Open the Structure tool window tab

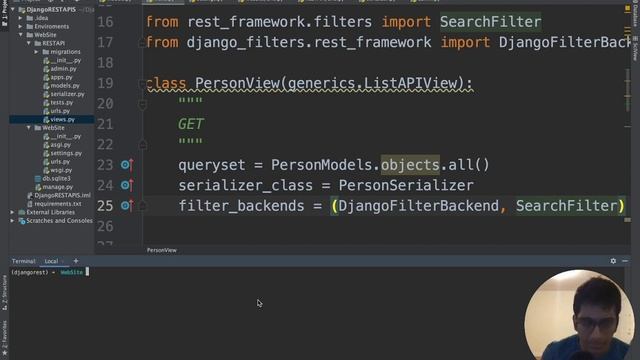[x=4, y=292]
